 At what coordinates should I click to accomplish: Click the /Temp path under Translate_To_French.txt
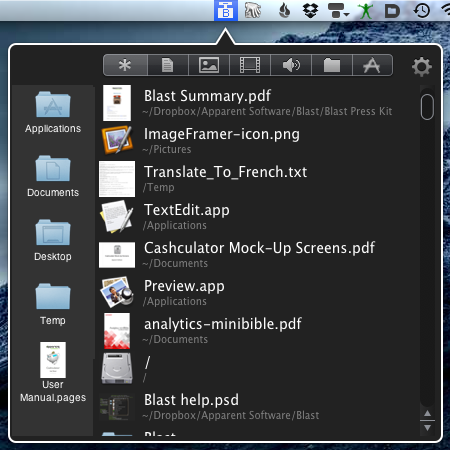159,187
